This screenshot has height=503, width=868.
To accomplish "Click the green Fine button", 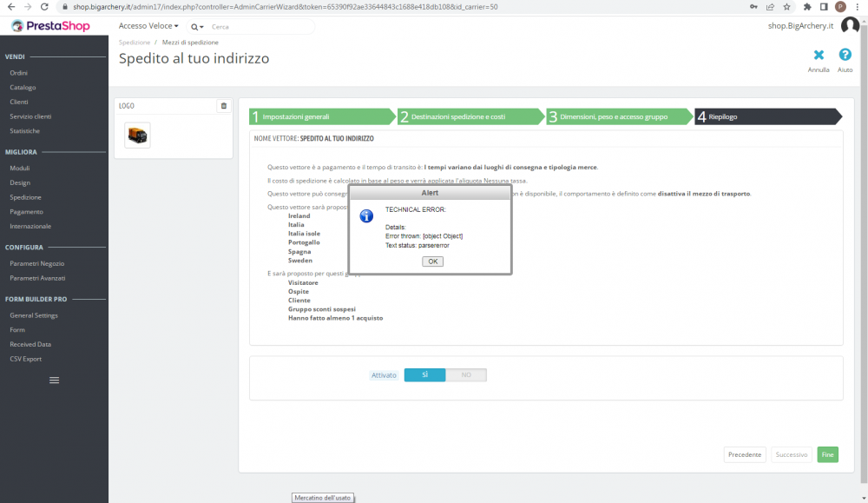I will click(827, 455).
